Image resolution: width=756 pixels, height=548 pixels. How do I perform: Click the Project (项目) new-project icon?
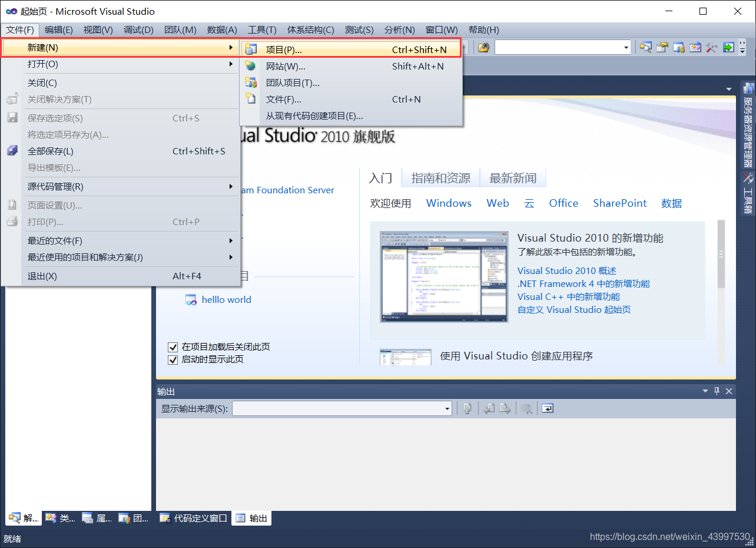tap(251, 49)
